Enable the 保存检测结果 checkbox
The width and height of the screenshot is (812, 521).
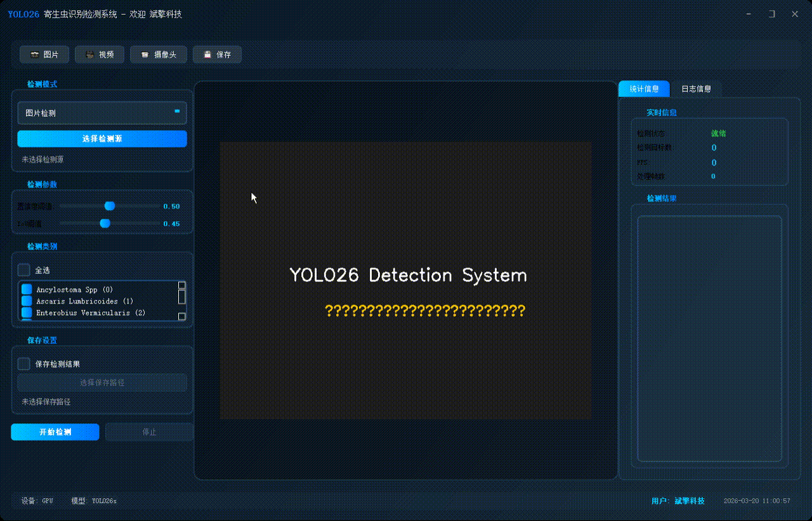[23, 364]
